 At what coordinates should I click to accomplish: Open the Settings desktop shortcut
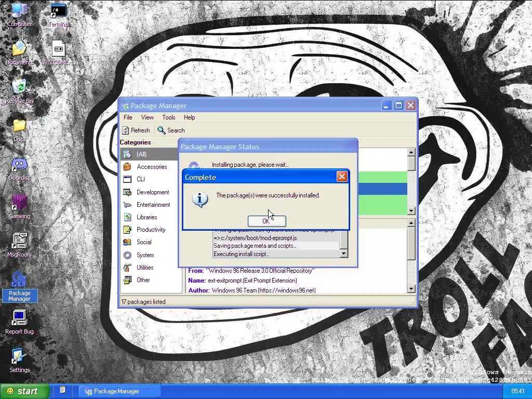point(19,361)
